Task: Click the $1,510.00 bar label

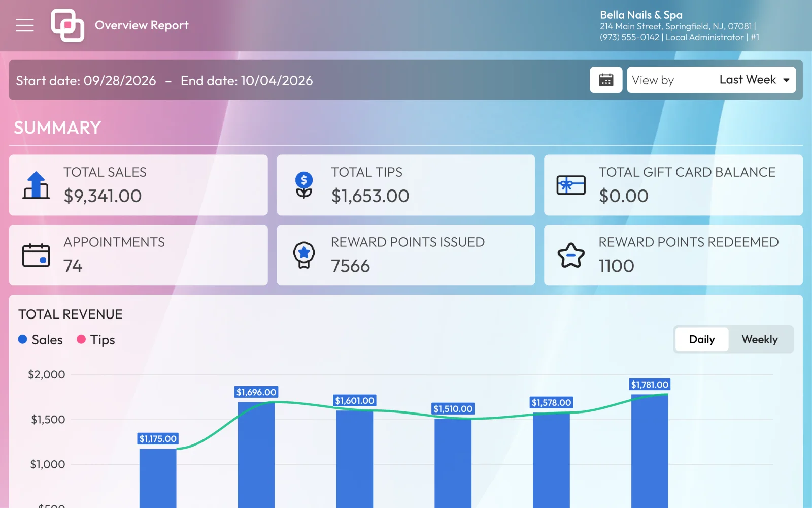Action: coord(453,409)
